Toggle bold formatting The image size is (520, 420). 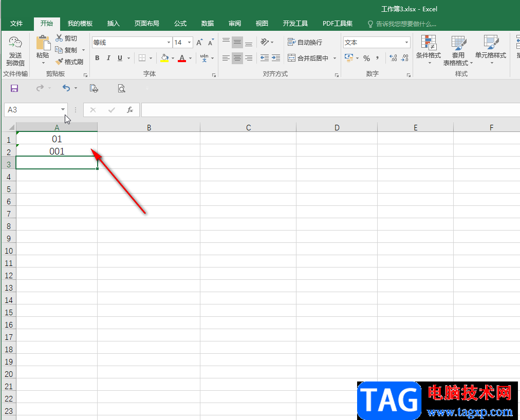(97, 58)
